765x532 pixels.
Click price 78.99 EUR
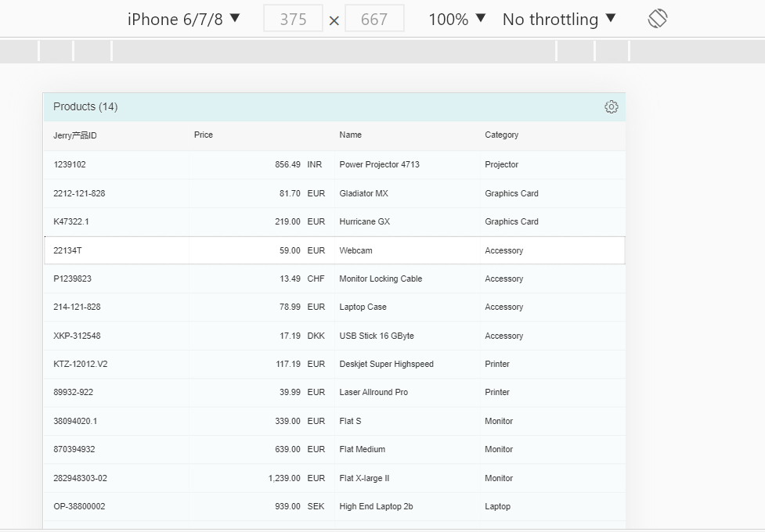(x=302, y=307)
